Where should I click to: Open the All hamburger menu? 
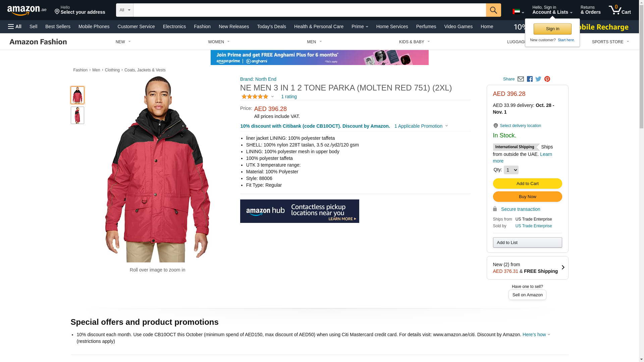click(15, 26)
